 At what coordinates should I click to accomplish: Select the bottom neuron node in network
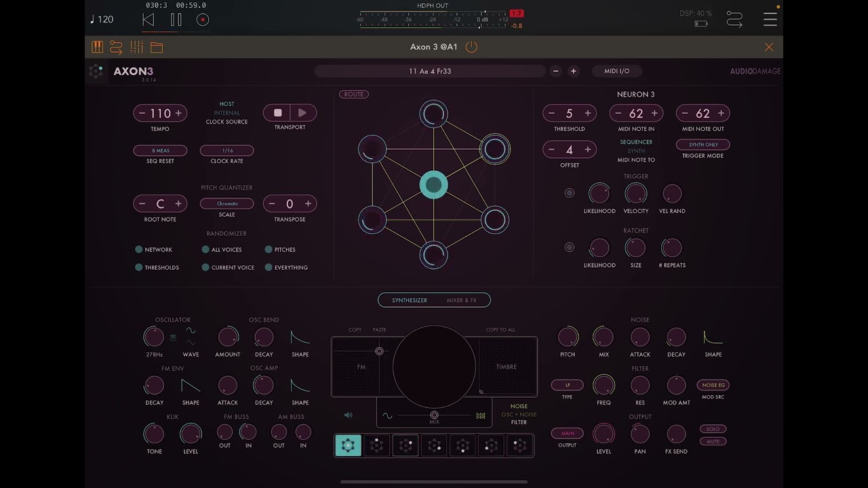point(433,255)
